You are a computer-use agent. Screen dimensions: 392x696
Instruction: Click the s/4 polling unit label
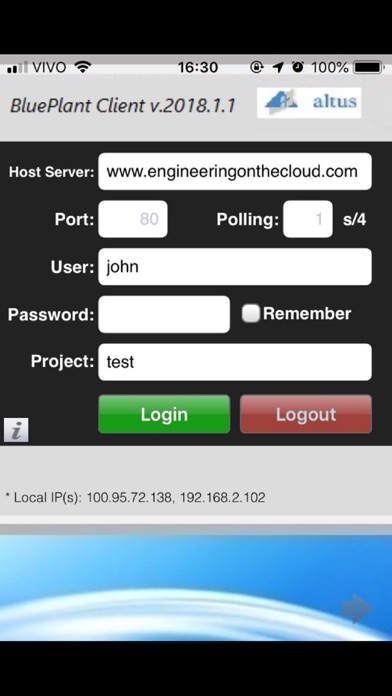point(355,219)
